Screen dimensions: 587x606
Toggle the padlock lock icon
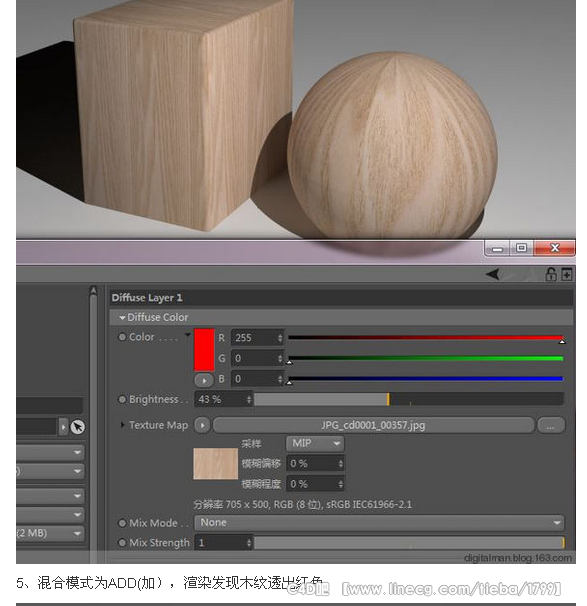coord(551,274)
